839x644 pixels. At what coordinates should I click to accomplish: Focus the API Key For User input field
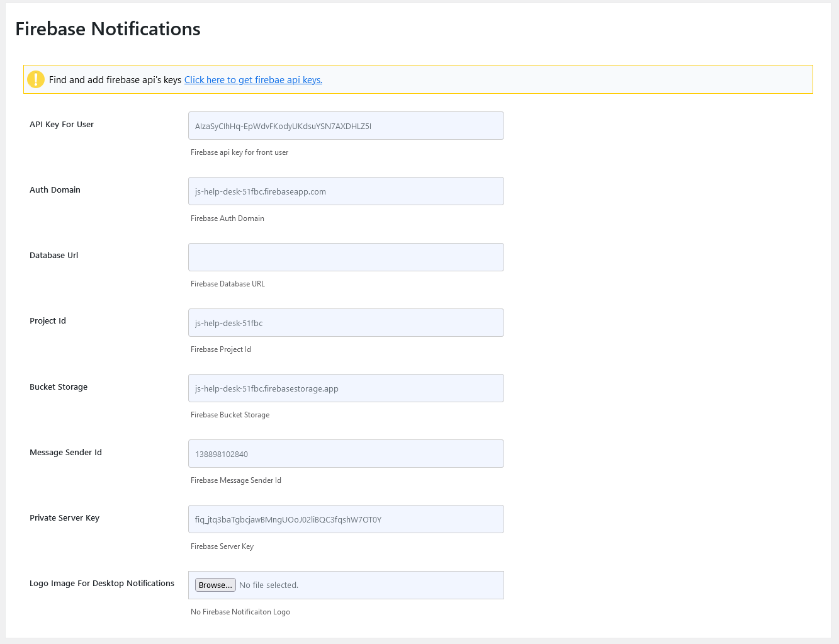coord(346,126)
